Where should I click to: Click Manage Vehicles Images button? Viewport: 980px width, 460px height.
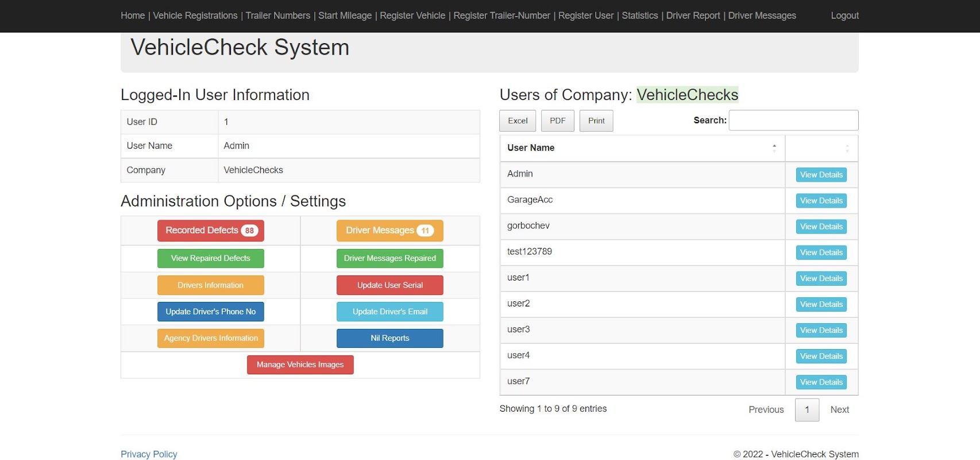(x=300, y=365)
